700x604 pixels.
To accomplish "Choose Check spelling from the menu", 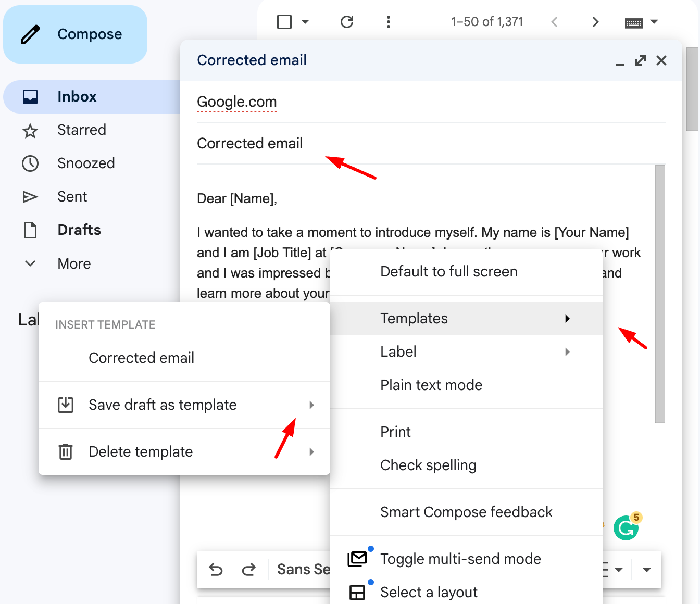I will (428, 465).
